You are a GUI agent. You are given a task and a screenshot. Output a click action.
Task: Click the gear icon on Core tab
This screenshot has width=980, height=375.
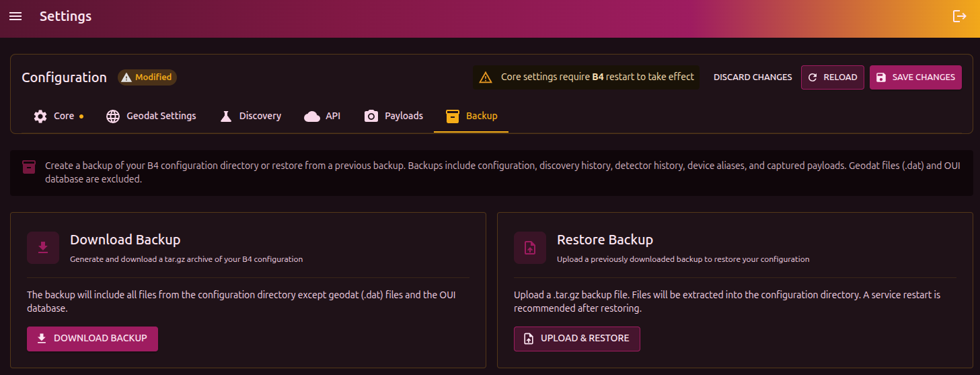pyautogui.click(x=40, y=116)
